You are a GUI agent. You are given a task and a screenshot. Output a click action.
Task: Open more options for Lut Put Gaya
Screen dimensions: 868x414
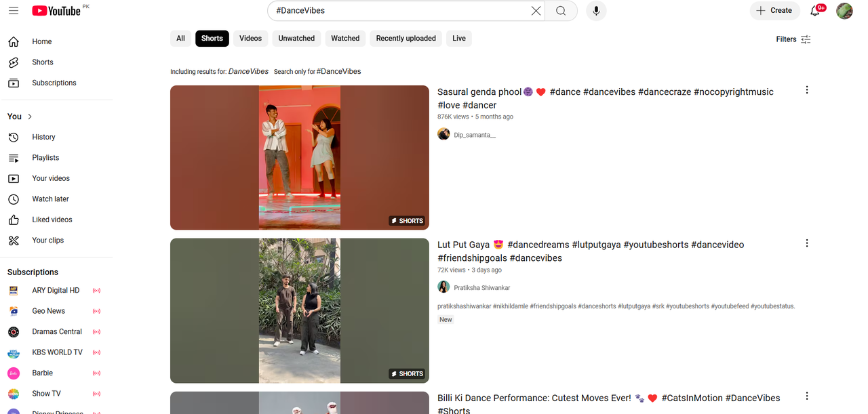tap(807, 243)
